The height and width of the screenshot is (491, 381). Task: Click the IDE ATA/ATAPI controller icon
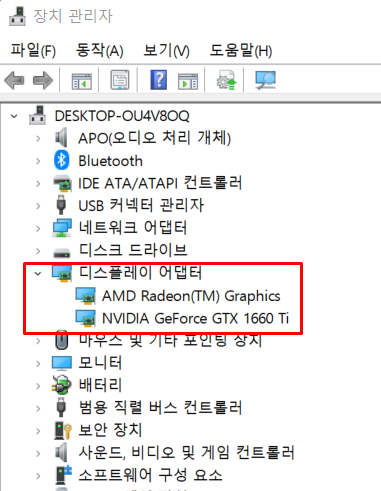tap(62, 183)
